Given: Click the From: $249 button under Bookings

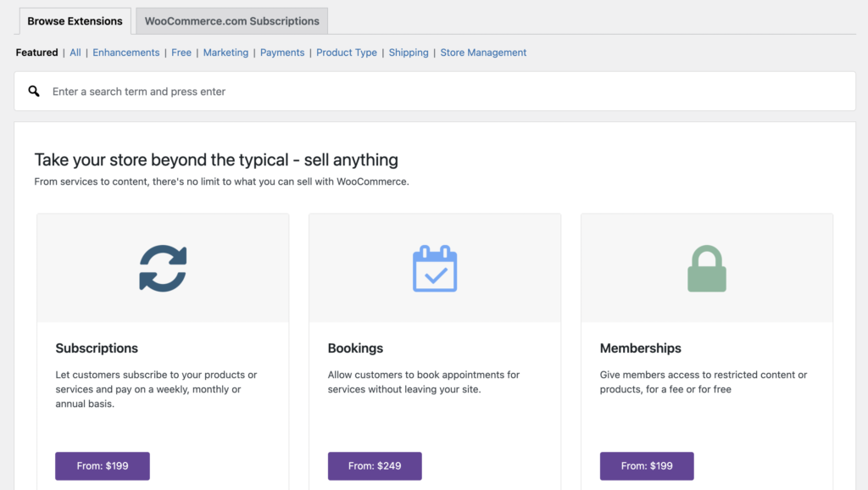Looking at the screenshot, I should [x=375, y=465].
